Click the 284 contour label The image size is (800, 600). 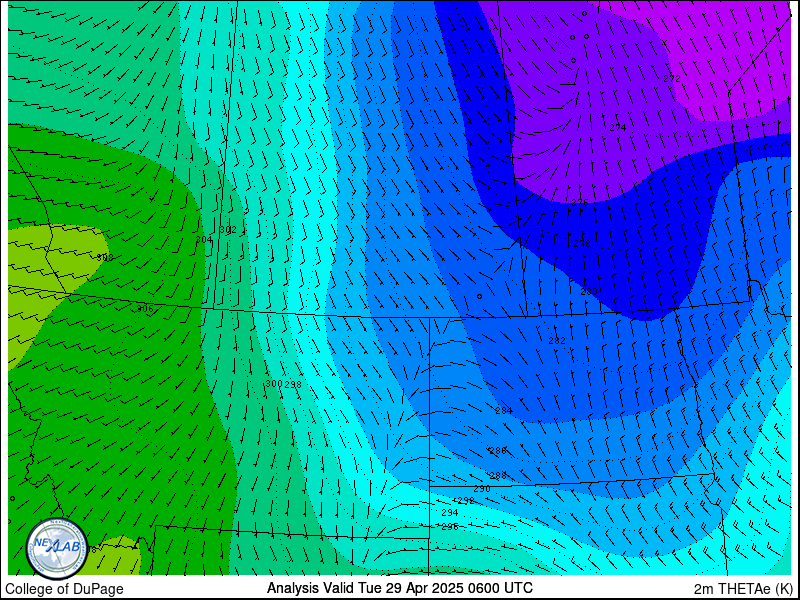[x=504, y=411]
